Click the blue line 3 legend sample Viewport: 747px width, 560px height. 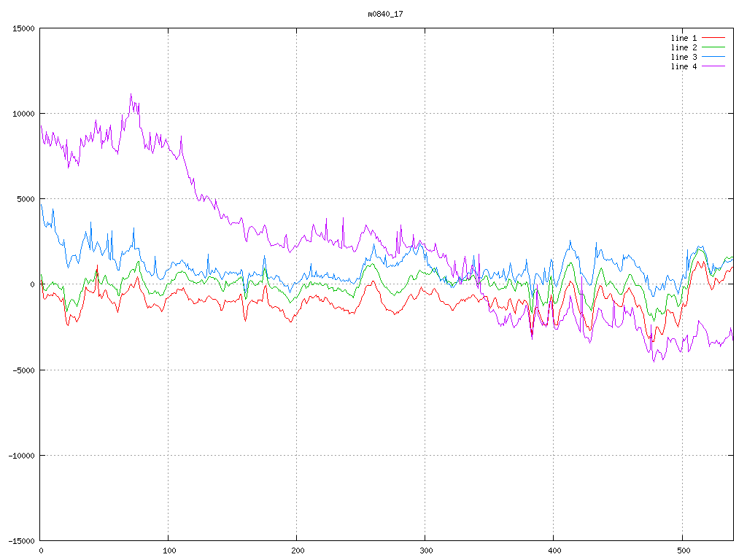pyautogui.click(x=713, y=57)
